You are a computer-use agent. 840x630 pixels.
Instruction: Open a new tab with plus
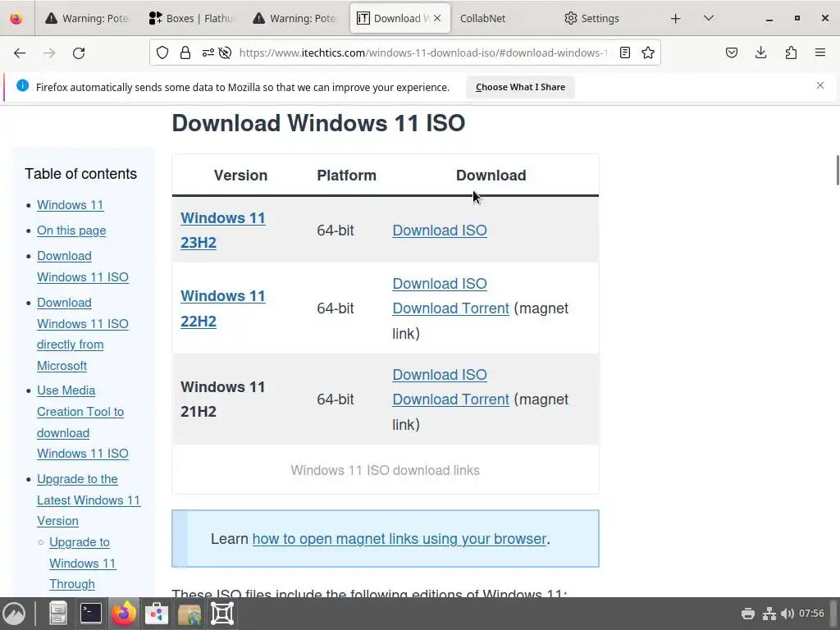tap(676, 19)
